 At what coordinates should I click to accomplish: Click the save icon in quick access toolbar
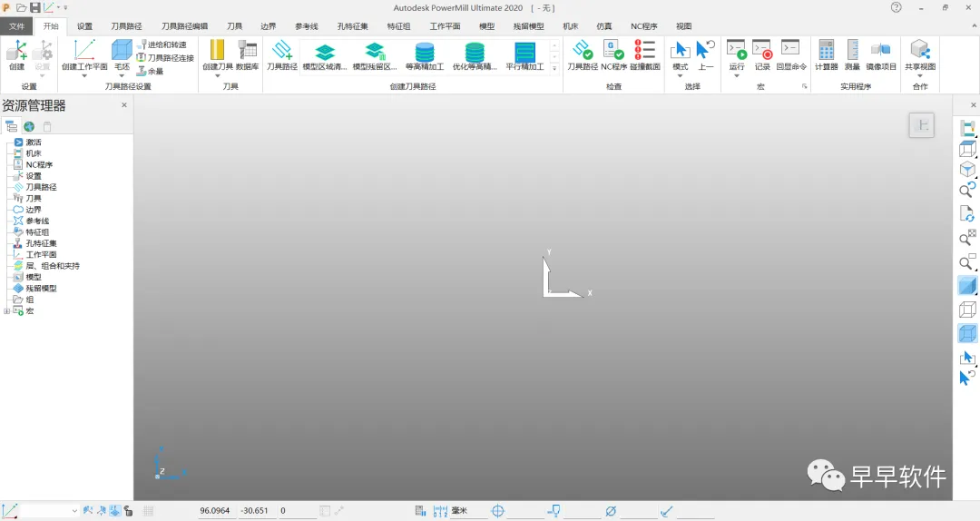point(35,7)
